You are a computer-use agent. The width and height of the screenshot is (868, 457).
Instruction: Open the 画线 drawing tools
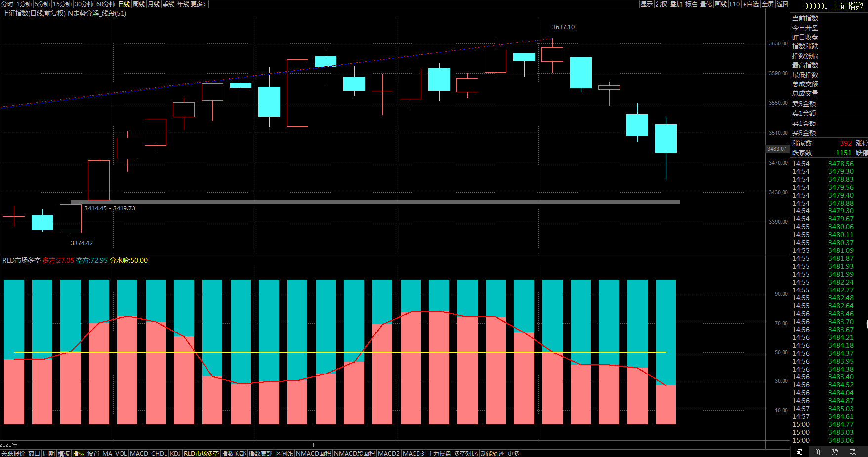point(721,4)
